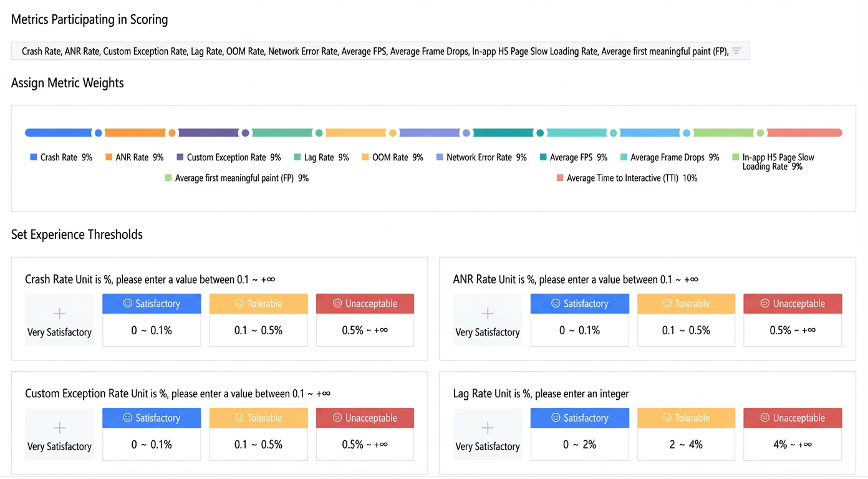The height and width of the screenshot is (479, 868).
Task: Add Very Satisfactory level for Lag Rate
Action: (x=488, y=434)
